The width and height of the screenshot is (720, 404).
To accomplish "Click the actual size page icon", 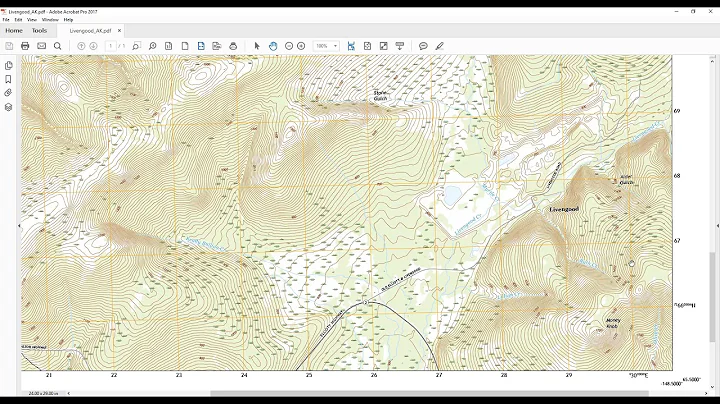I will pos(169,46).
